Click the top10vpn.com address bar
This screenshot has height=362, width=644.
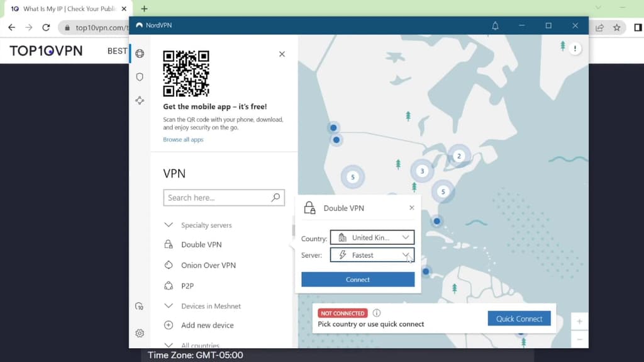101,28
